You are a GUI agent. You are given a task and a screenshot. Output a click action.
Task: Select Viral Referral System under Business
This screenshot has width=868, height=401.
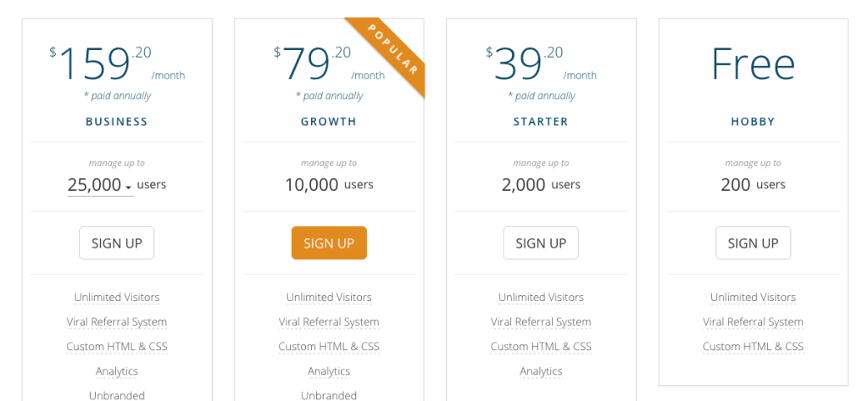tap(117, 322)
